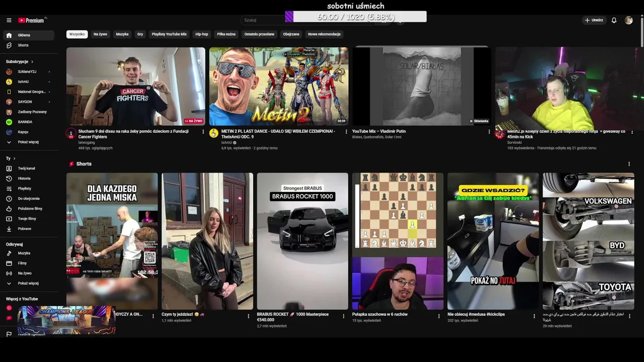Open the hamburger guide menu
The image size is (644, 362).
[9, 20]
